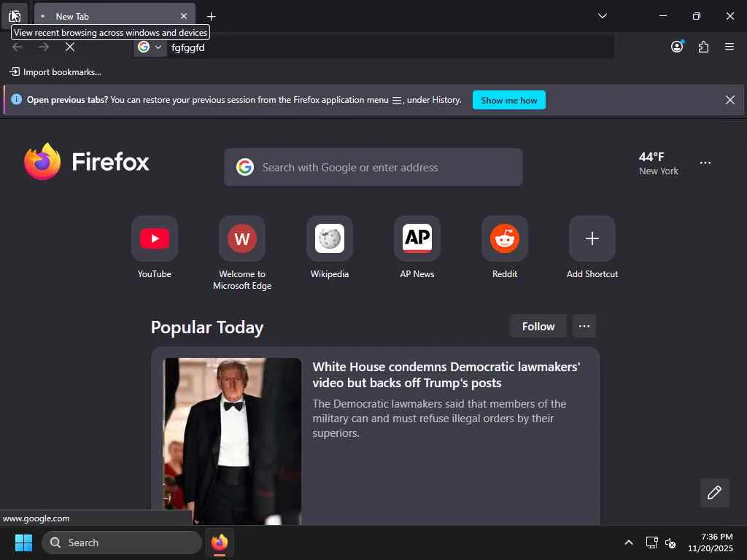Screen dimensions: 747x560
Task: Open the Wikipedia shortcut
Action: click(x=330, y=238)
